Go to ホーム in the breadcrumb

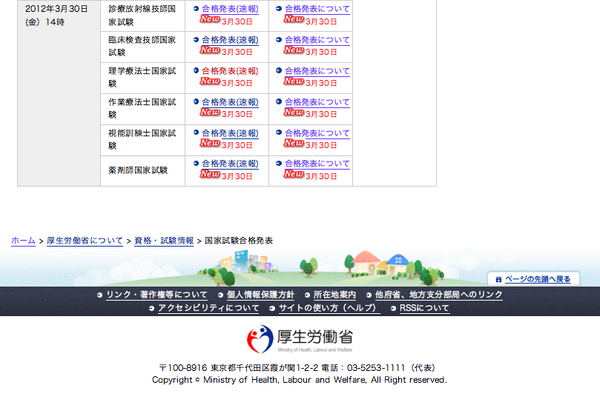23,241
